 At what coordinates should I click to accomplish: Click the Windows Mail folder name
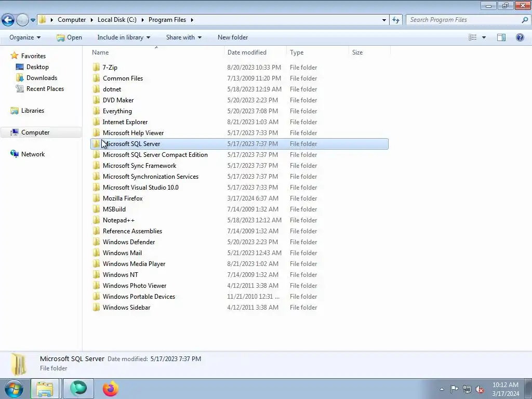[122, 253]
